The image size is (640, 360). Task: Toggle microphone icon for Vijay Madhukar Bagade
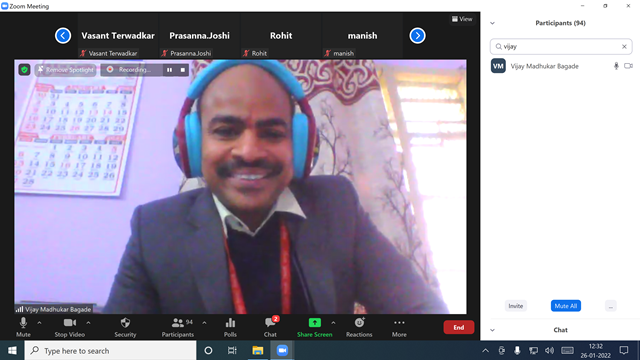(616, 66)
